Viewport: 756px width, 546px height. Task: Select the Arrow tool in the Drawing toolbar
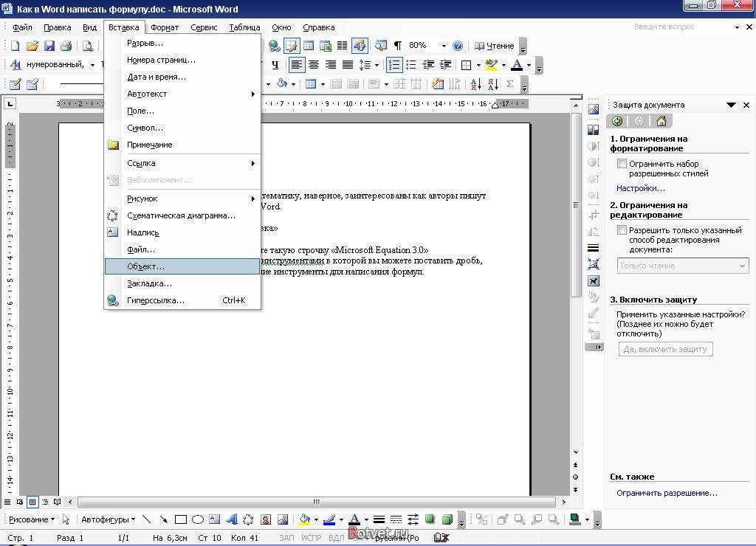click(163, 519)
